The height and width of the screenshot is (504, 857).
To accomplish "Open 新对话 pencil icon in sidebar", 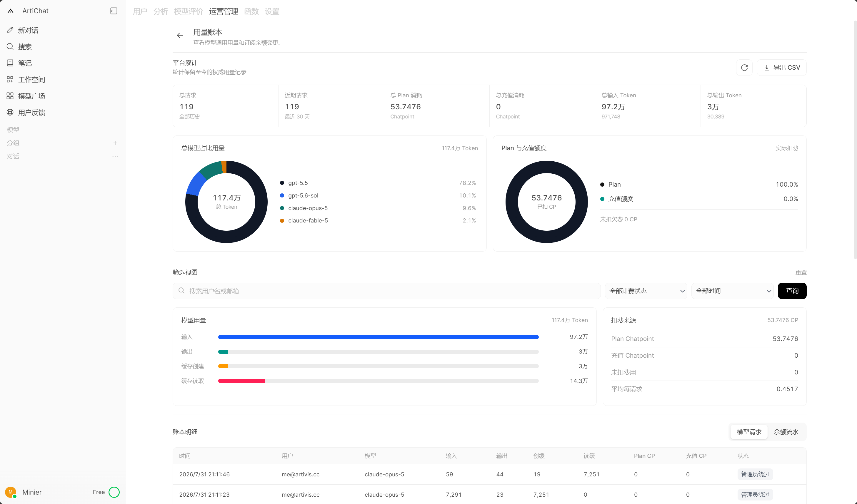I will pyautogui.click(x=10, y=30).
